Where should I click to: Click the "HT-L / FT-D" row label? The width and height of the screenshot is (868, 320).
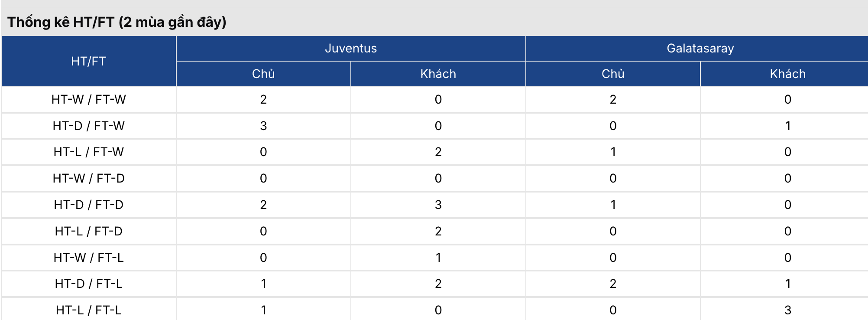click(x=88, y=231)
